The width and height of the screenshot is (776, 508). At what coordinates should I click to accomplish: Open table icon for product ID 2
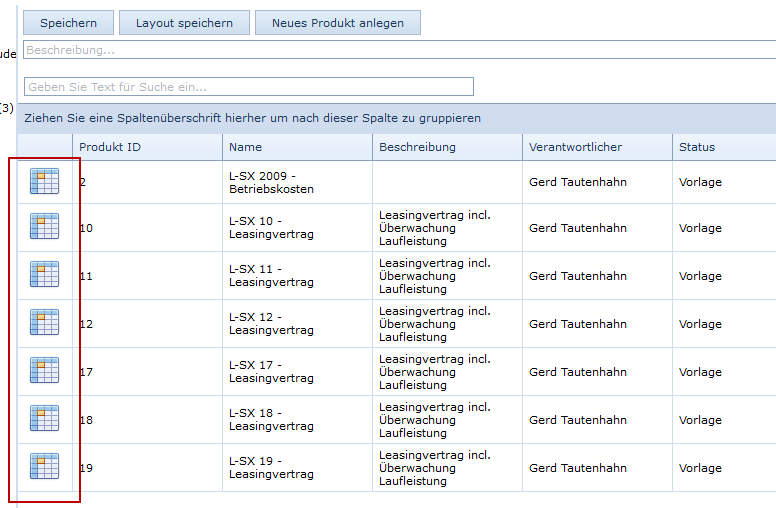(45, 181)
